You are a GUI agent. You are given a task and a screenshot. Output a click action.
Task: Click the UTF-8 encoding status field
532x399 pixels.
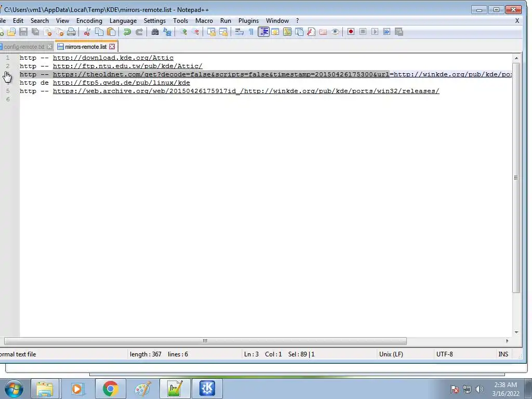click(x=445, y=354)
